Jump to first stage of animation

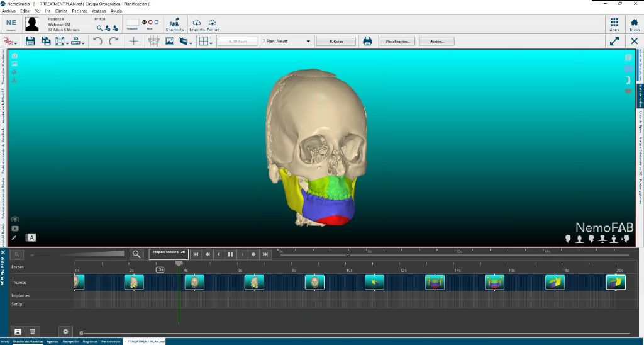196,254
